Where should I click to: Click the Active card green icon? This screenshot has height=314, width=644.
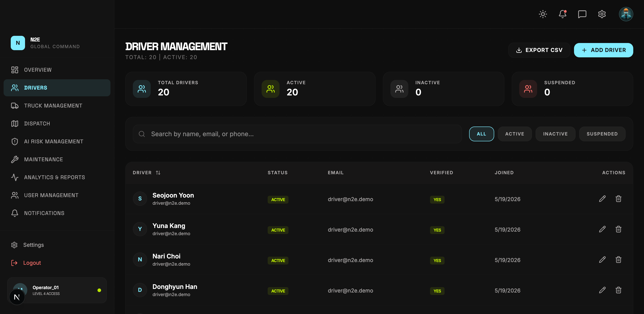(271, 89)
